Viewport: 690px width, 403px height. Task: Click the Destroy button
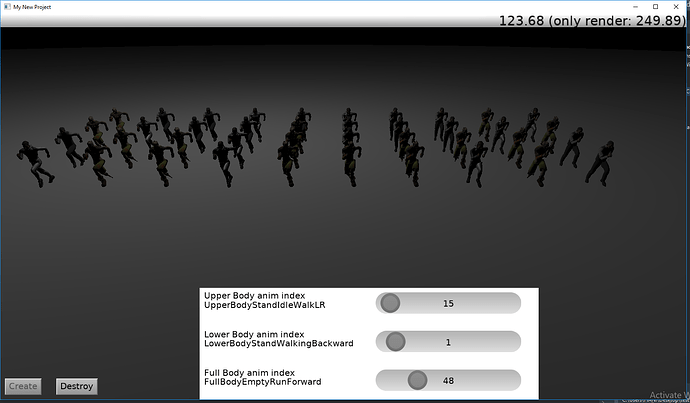pyautogui.click(x=76, y=386)
